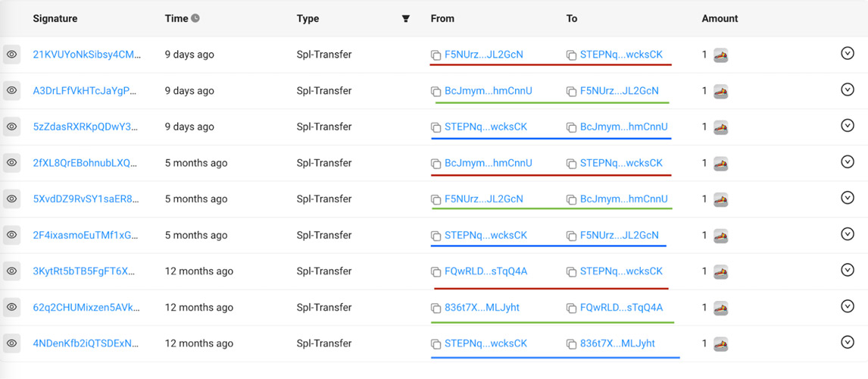Copy From address in 5XvdDZ9RvSY1saER8 row

pyautogui.click(x=436, y=199)
